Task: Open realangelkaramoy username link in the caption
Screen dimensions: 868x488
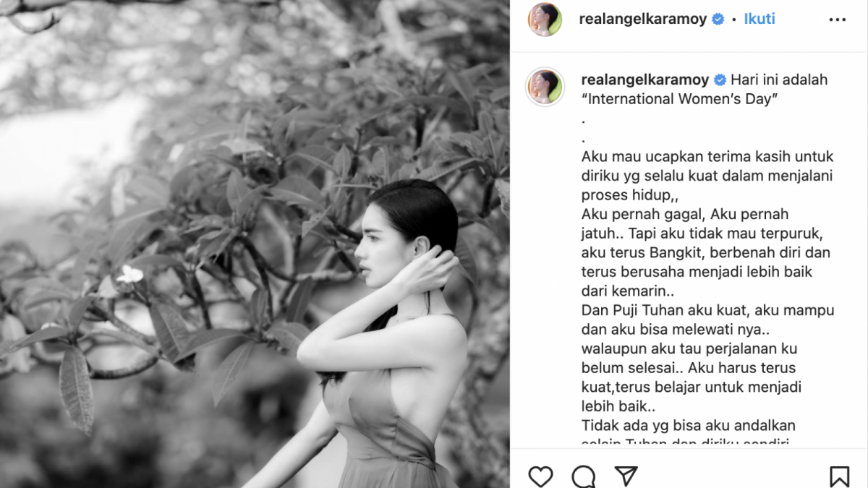Action: 645,80
